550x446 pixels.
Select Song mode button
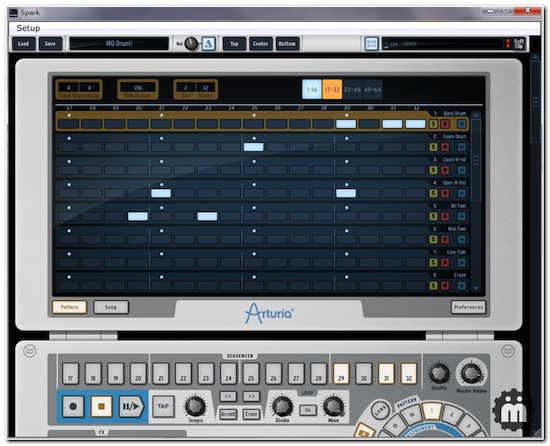click(111, 307)
